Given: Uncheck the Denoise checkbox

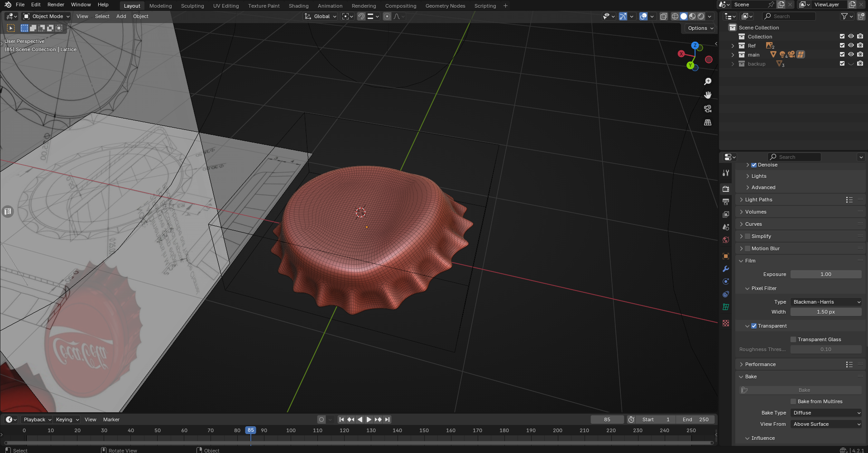Looking at the screenshot, I should 754,165.
